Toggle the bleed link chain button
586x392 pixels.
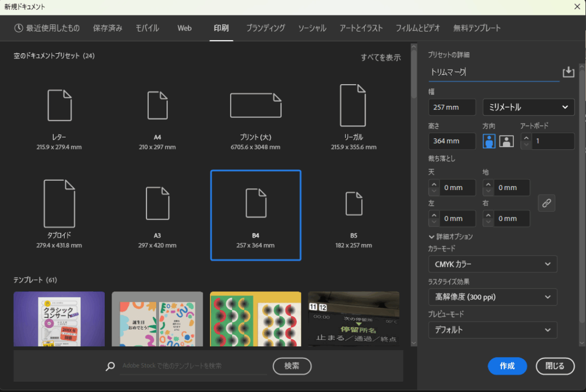point(547,203)
